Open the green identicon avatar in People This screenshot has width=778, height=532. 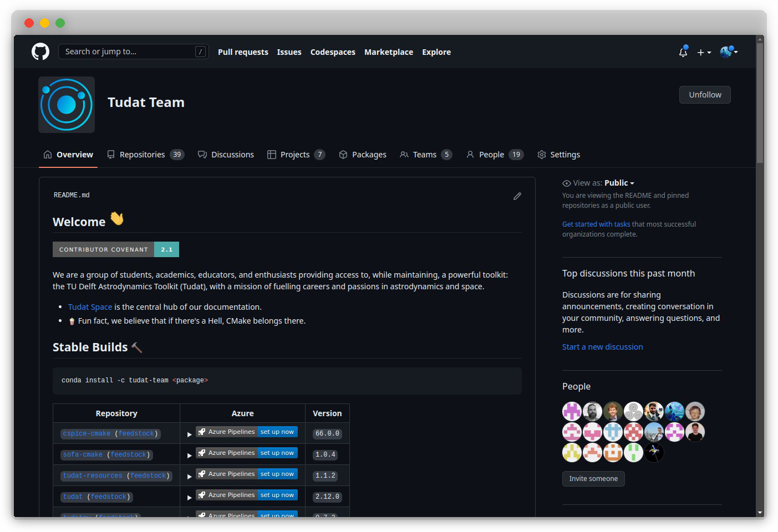(633, 453)
